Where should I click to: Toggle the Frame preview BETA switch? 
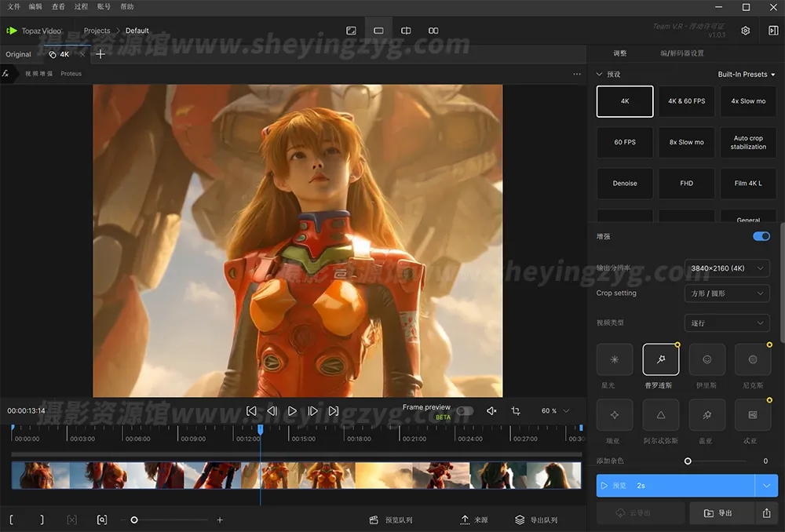[465, 410]
